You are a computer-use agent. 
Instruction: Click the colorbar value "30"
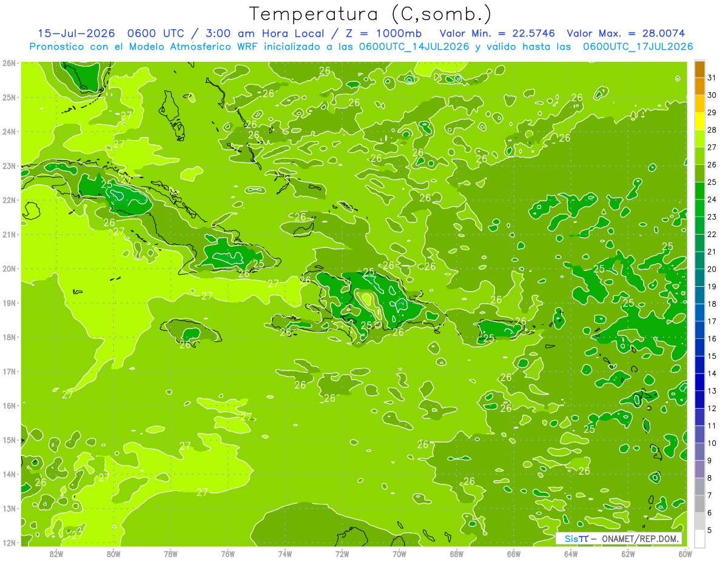[x=712, y=95]
